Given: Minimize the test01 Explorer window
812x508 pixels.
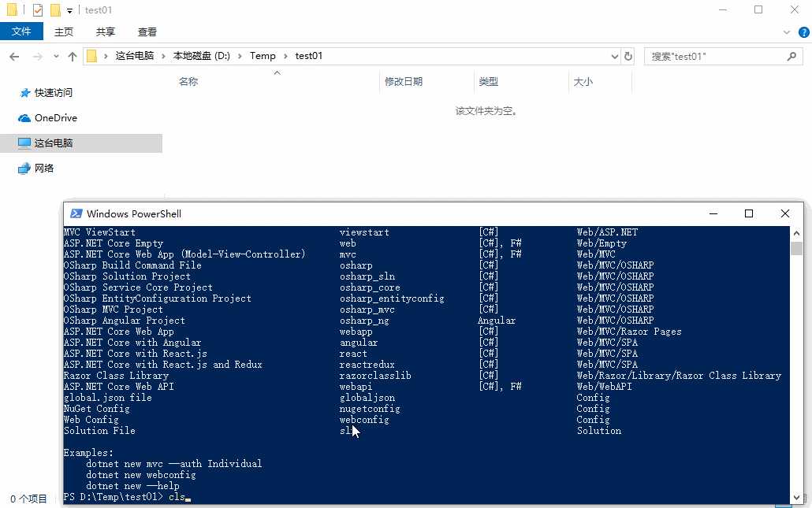Looking at the screenshot, I should click(x=723, y=9).
